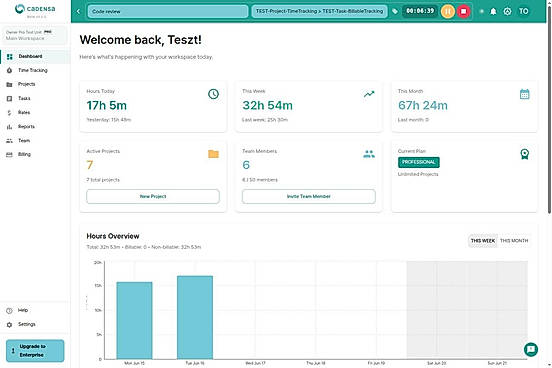Click the Mon Jun 15 bar in chart
Image resolution: width=552 pixels, height=368 pixels.
pyautogui.click(x=134, y=320)
